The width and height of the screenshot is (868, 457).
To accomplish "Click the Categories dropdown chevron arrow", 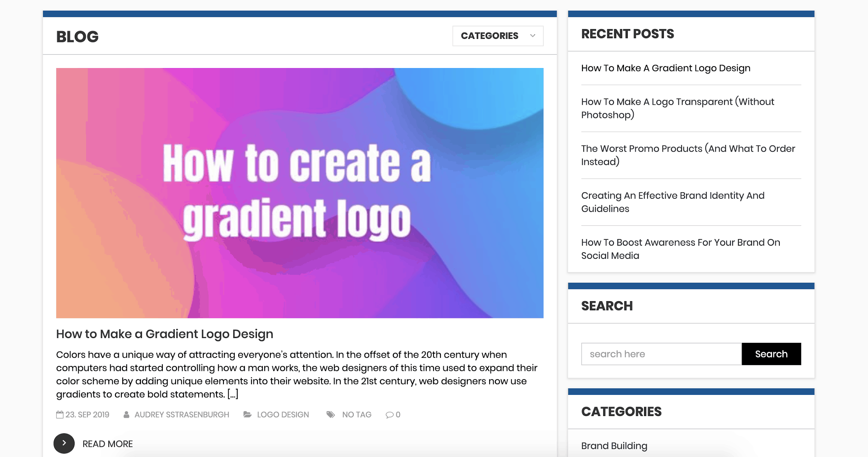I will pos(533,36).
